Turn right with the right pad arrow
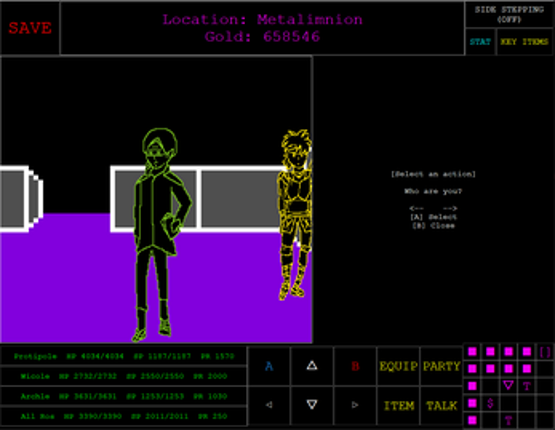This screenshot has width=555, height=430. pos(355,405)
